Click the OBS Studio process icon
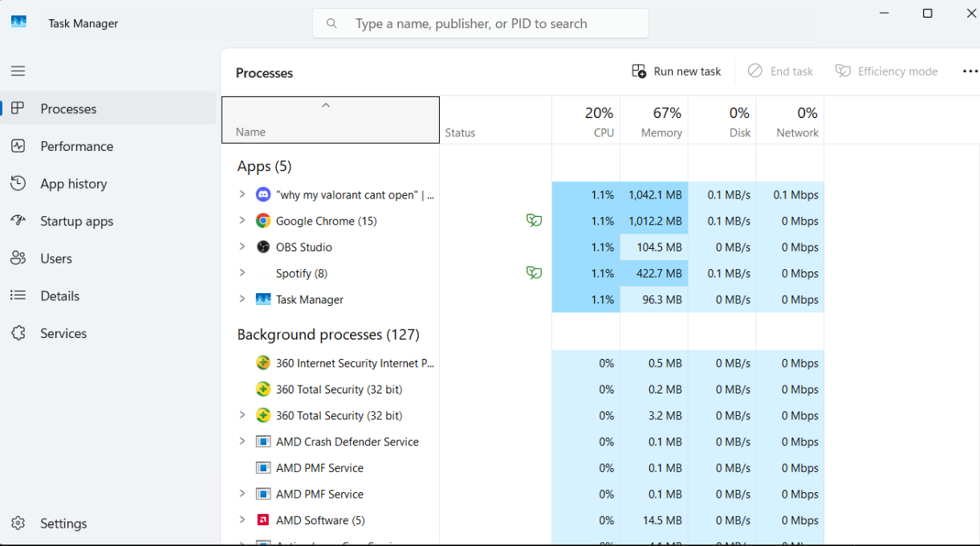 262,247
